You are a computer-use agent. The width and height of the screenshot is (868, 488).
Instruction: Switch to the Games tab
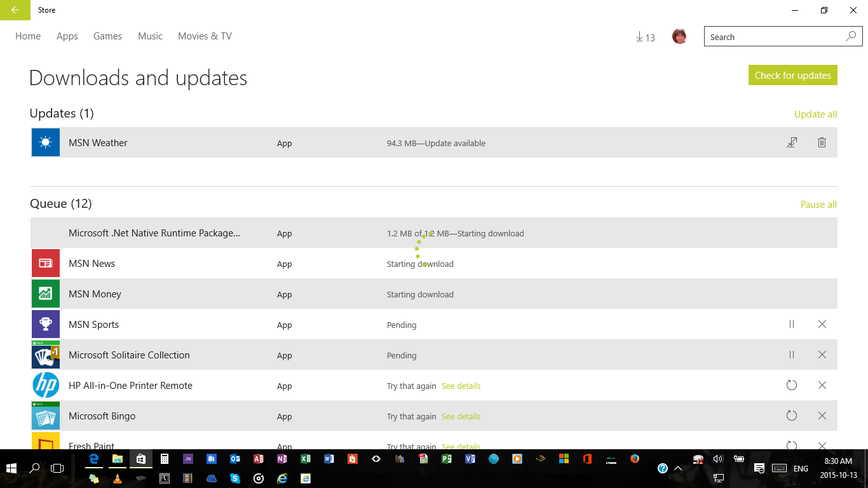(x=107, y=36)
